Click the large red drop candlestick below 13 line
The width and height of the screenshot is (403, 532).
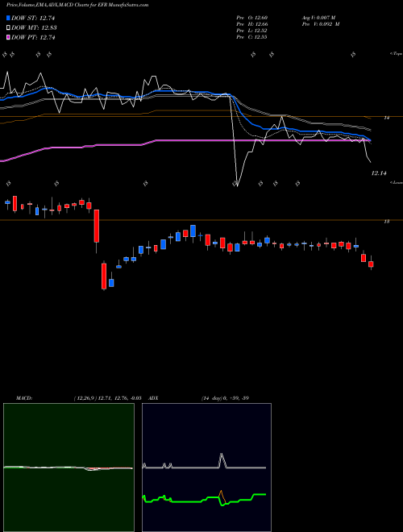(104, 276)
